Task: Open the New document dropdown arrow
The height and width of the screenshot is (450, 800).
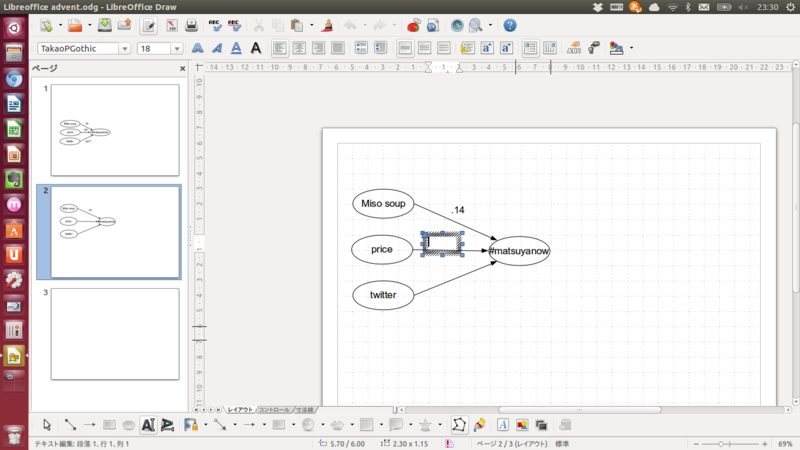Action: pyautogui.click(x=60, y=25)
